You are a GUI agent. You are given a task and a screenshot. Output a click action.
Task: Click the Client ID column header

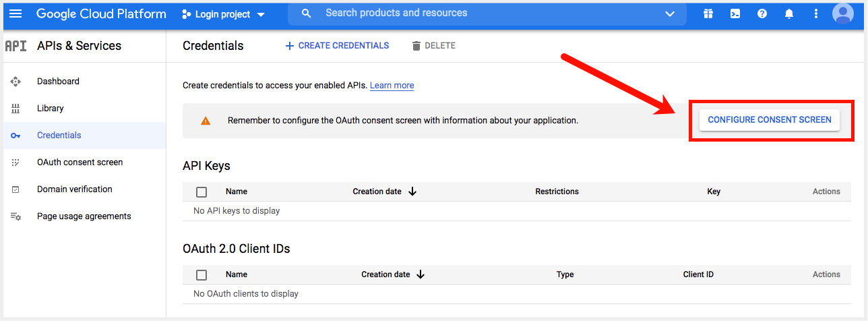tap(698, 274)
